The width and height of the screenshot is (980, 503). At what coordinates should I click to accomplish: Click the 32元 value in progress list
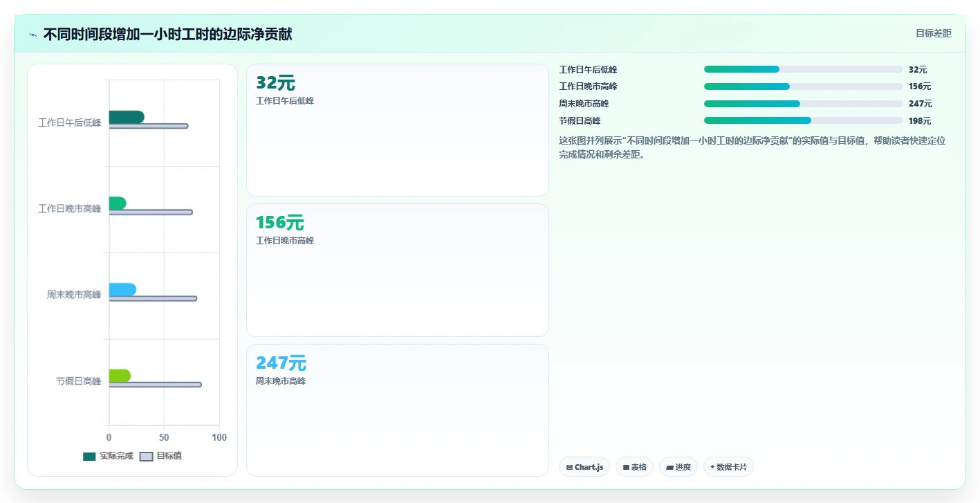(x=918, y=69)
